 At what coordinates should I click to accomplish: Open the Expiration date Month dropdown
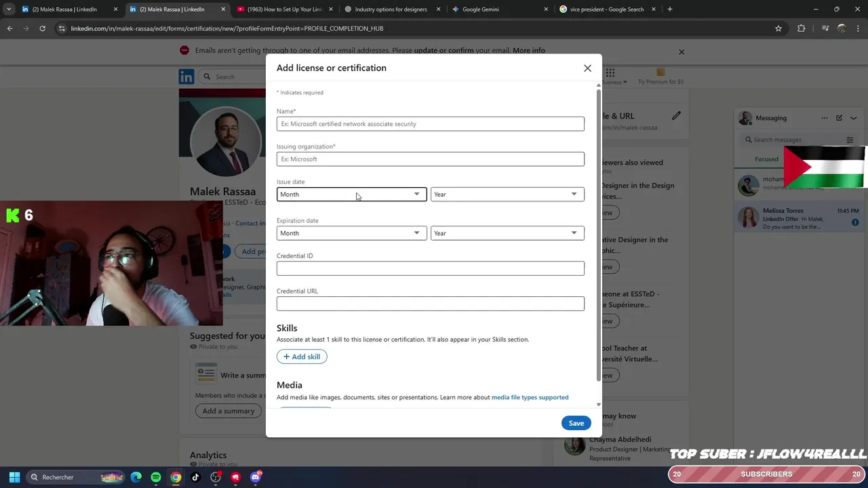click(x=351, y=233)
